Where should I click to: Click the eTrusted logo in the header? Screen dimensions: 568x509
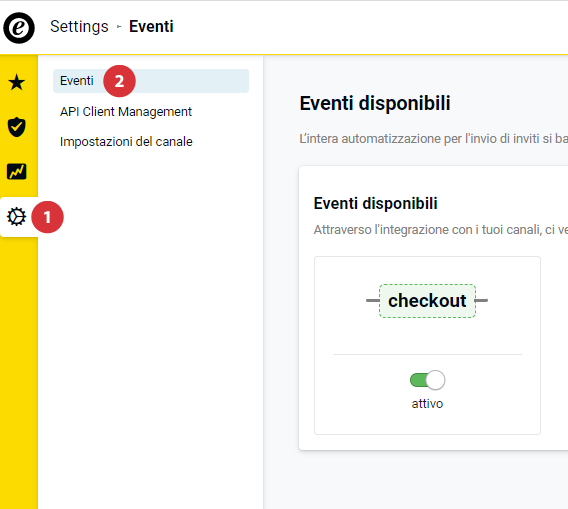19,28
